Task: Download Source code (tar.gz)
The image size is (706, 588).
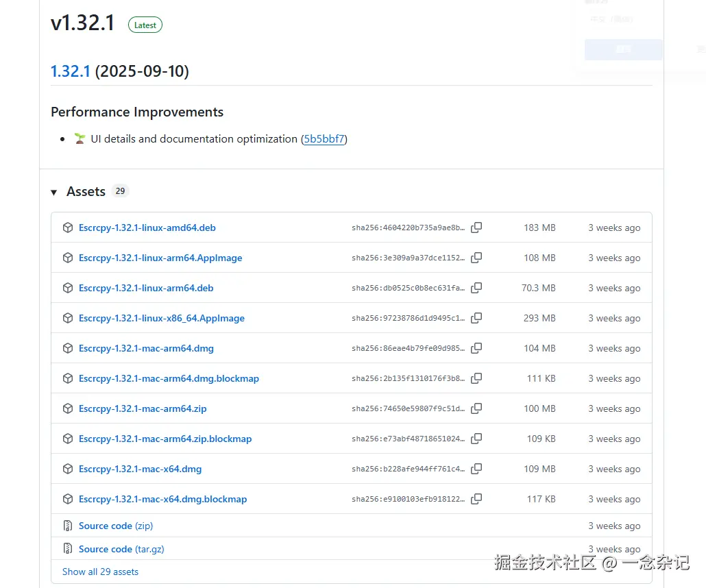Action: (x=121, y=550)
